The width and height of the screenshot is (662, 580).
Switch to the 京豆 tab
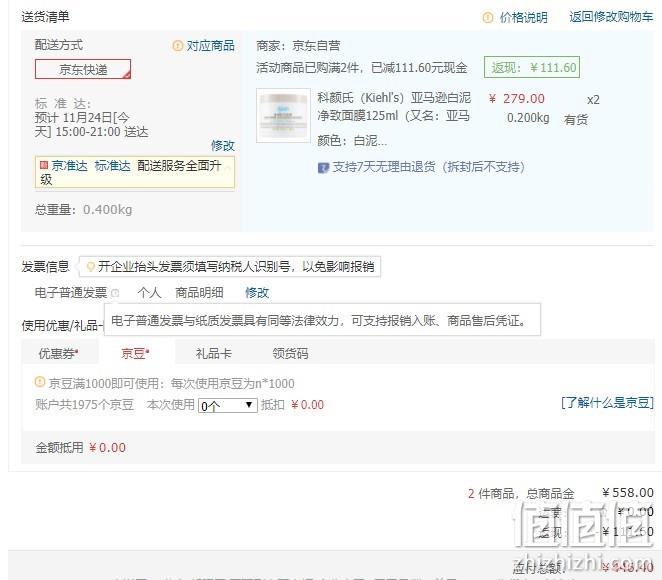click(x=135, y=353)
